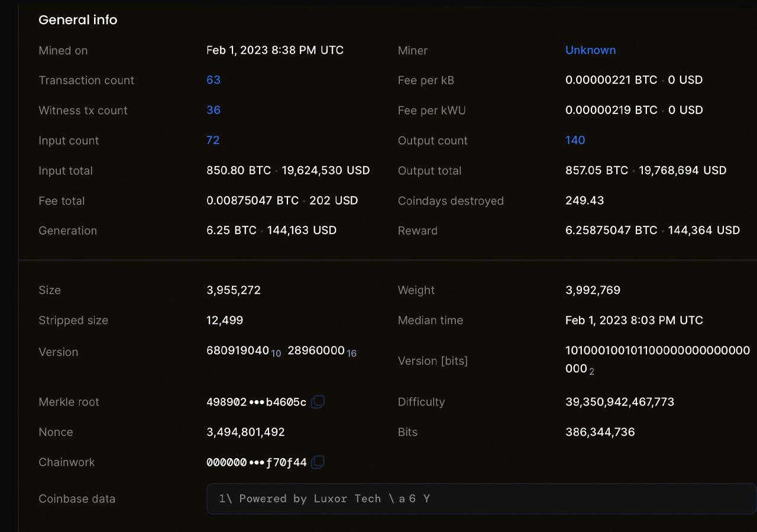Click the Version decimal value 680919040
The height and width of the screenshot is (532, 757).
238,351
